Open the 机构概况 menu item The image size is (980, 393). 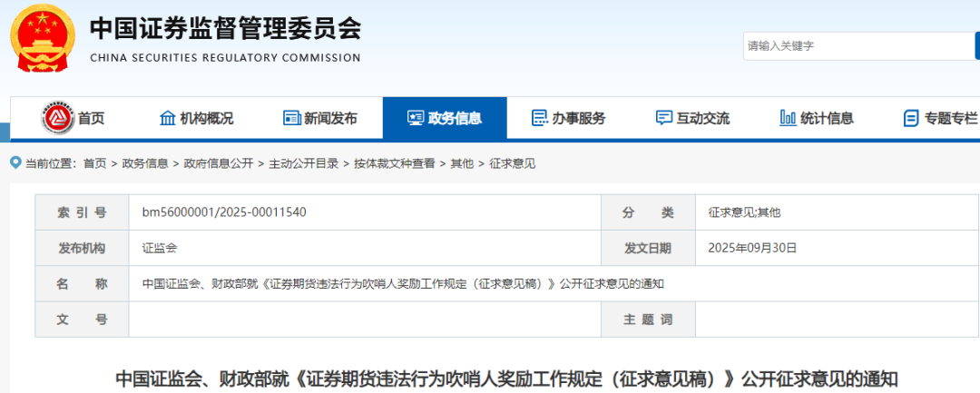207,117
